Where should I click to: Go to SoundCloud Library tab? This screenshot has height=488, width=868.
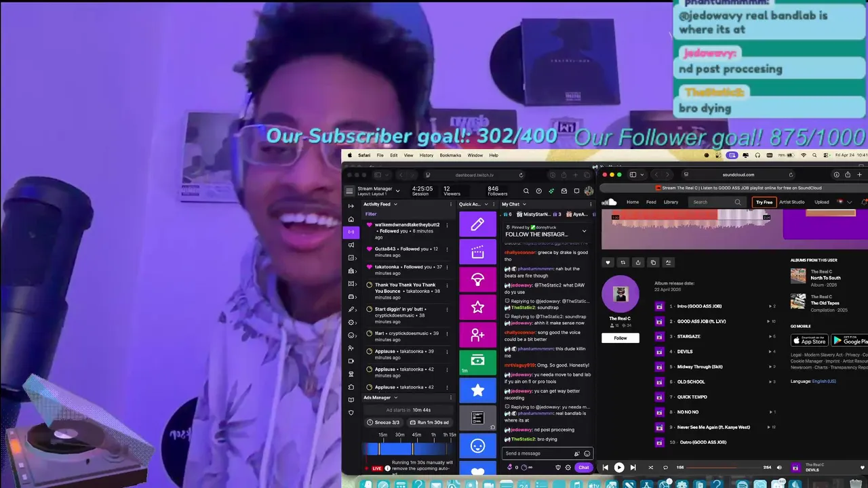pyautogui.click(x=671, y=202)
